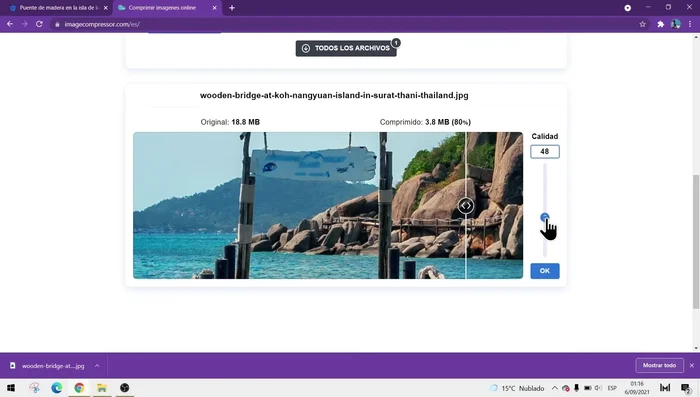Open the weather widget 15°C Nublado
Screen dimensions: 700x397
[x=517, y=388]
